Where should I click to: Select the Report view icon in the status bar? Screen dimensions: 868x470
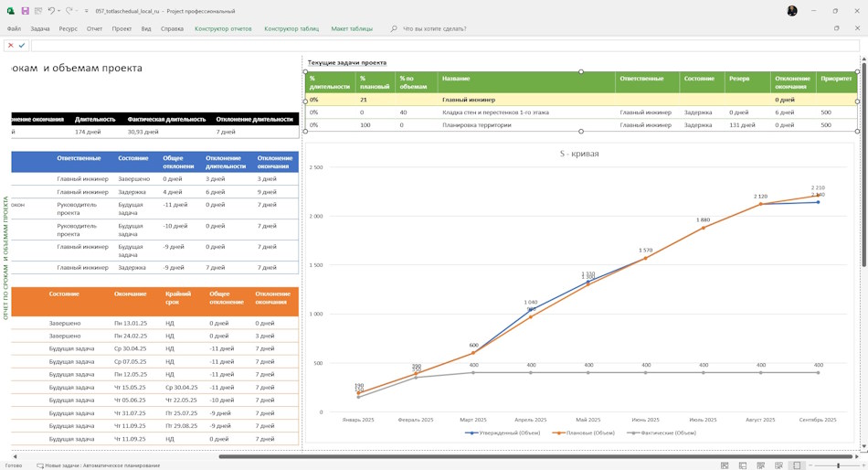(797, 465)
